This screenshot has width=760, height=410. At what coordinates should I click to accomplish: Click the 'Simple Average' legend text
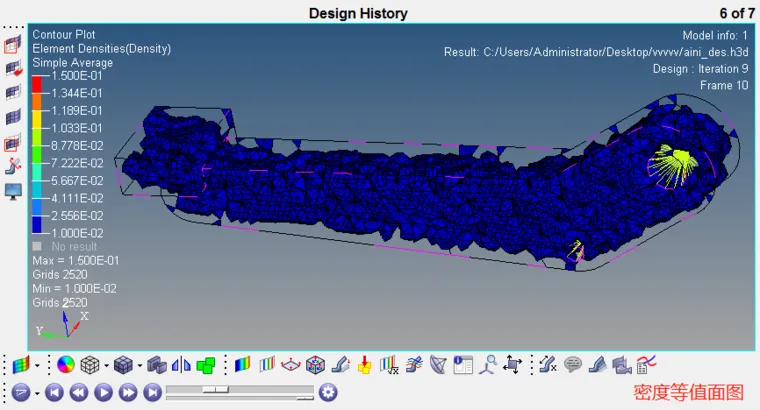(x=73, y=63)
